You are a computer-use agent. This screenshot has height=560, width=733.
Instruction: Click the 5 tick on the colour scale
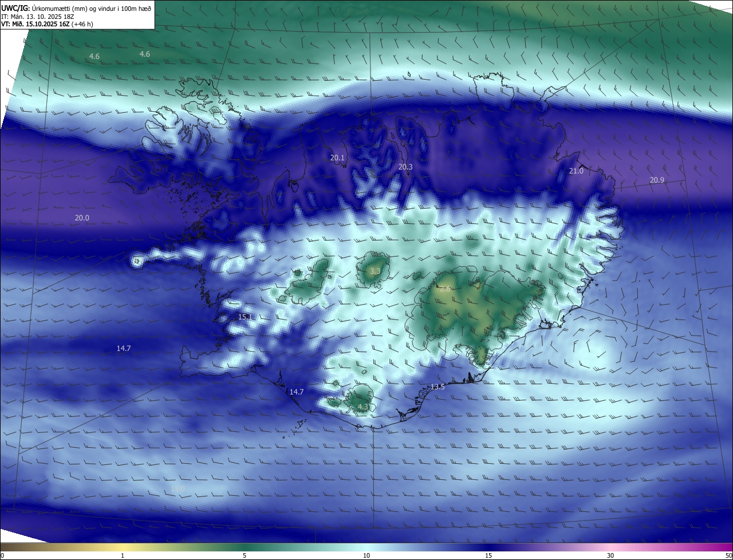[245, 555]
